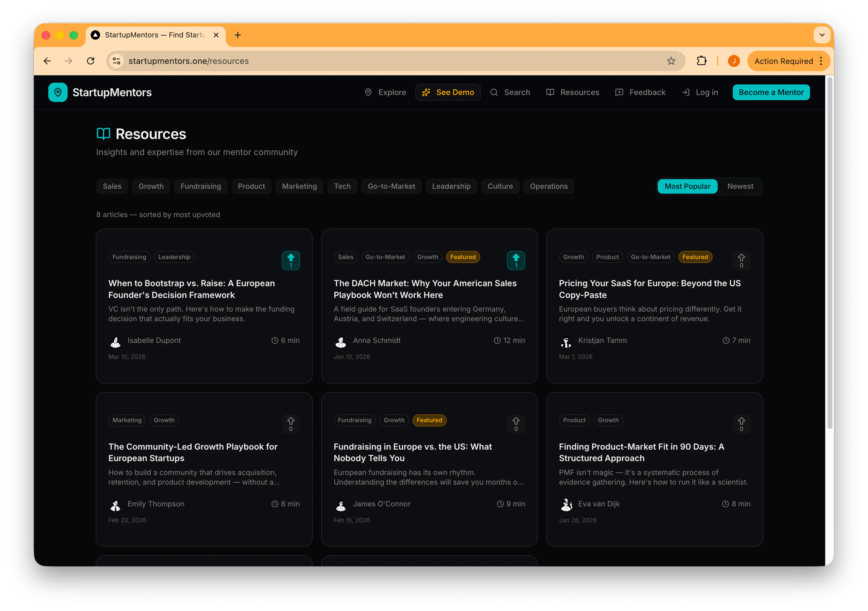Open Finding Product-Market Fit in 90 Days
The height and width of the screenshot is (611, 868).
tap(642, 452)
